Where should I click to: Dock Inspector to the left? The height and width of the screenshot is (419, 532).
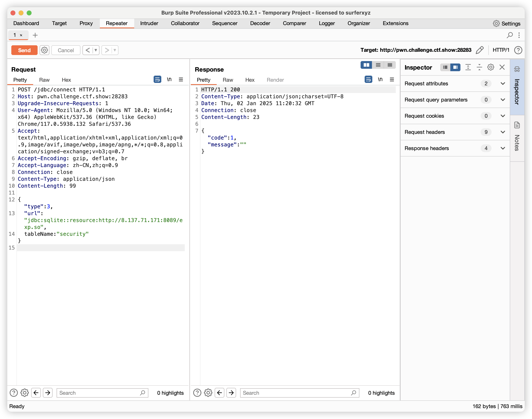445,67
